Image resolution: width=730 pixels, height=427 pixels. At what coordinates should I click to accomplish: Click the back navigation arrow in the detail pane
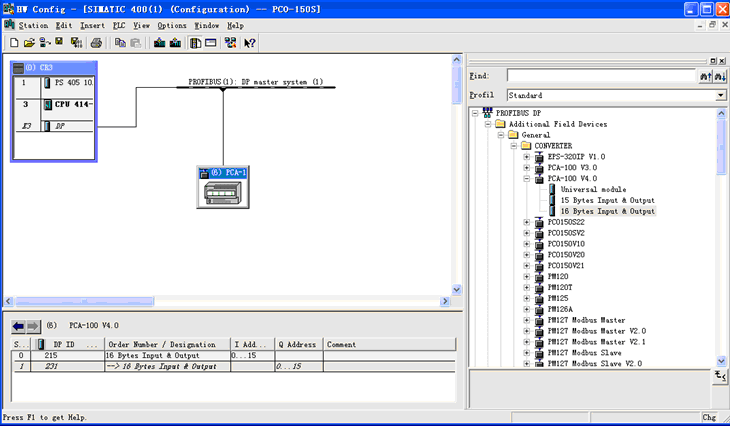click(x=17, y=326)
